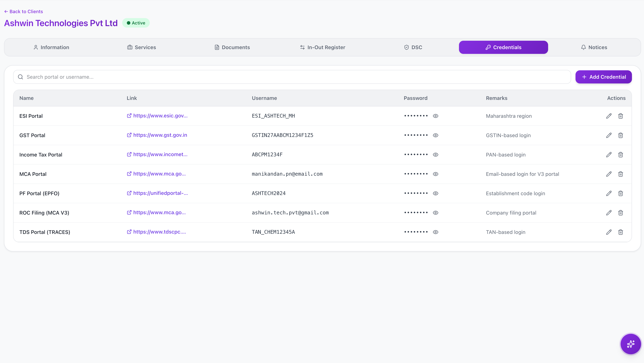Click the TDS Portal (TRACES) name cell
The width and height of the screenshot is (644, 363).
[x=45, y=232]
